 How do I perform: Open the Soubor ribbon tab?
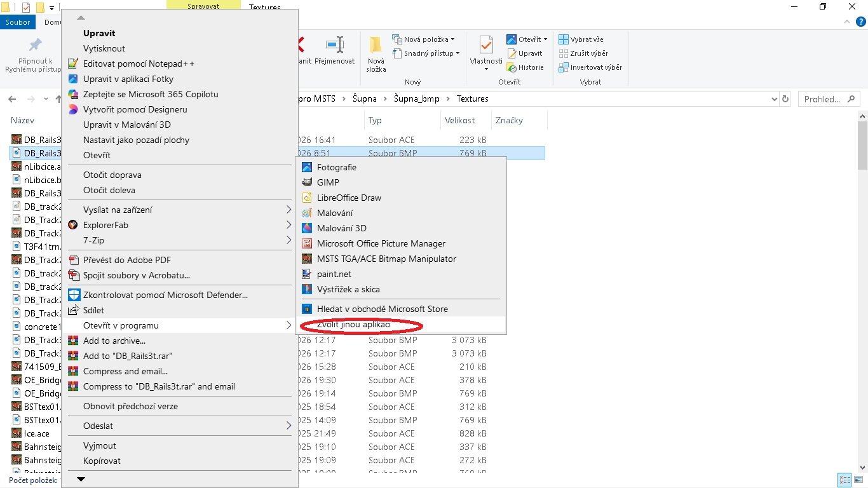pos(18,22)
